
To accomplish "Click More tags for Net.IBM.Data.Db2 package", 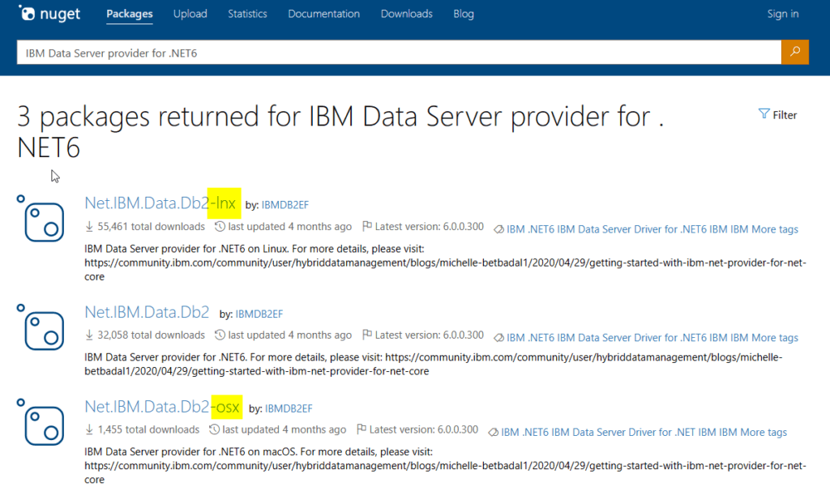I will [x=775, y=338].
